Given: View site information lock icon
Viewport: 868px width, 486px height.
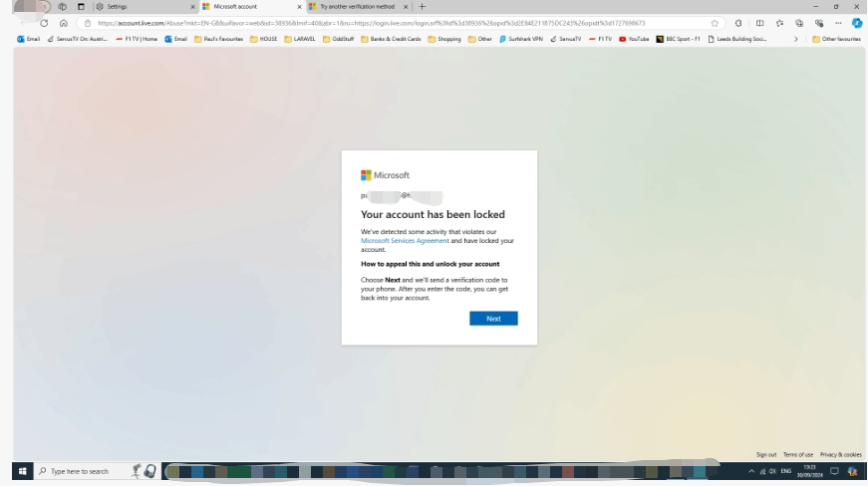Looking at the screenshot, I should pyautogui.click(x=88, y=23).
